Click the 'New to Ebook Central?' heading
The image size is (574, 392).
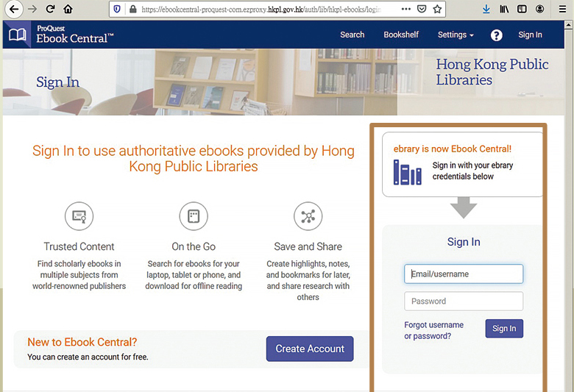tap(82, 342)
